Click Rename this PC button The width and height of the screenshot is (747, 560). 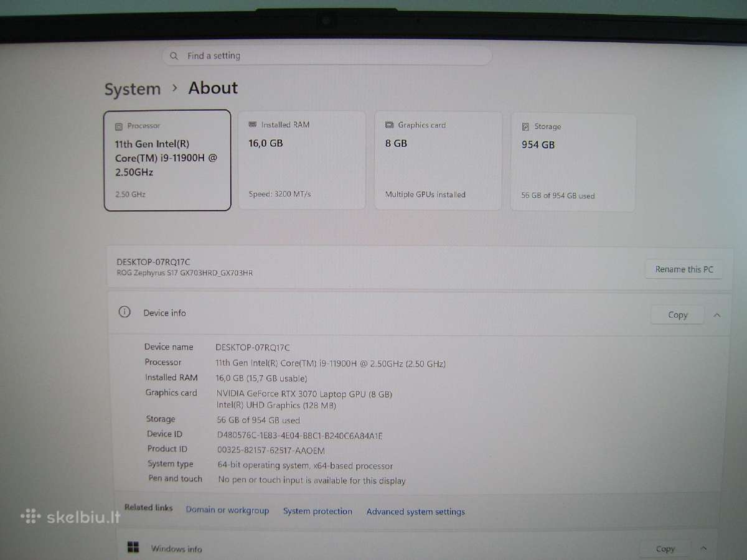[684, 269]
